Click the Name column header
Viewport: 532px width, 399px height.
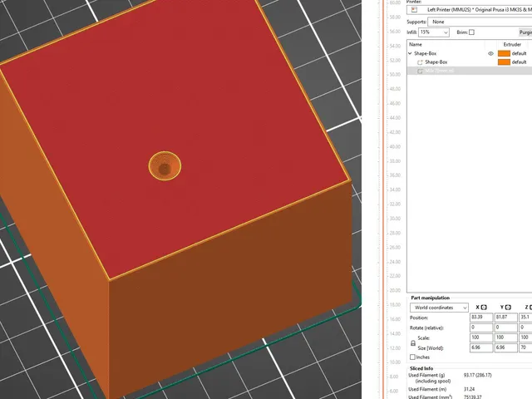tap(416, 44)
